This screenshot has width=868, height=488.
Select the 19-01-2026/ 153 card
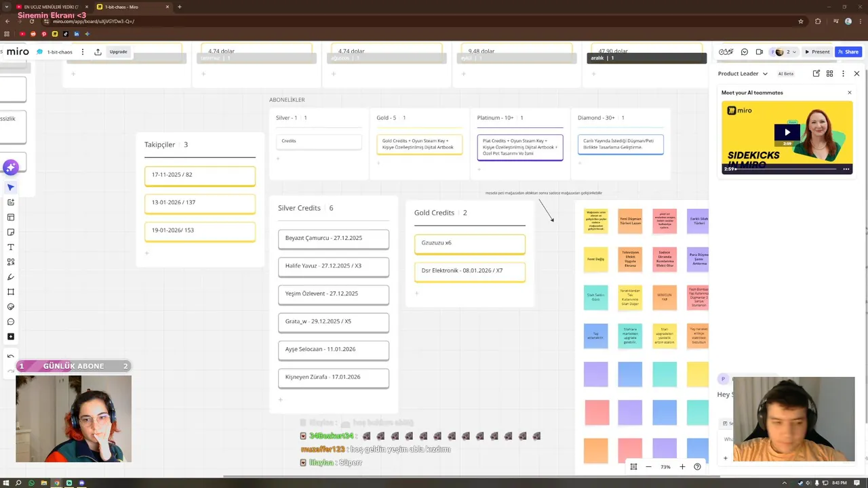200,231
